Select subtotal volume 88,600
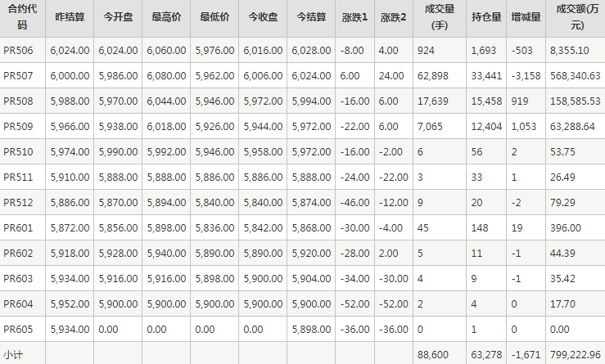605x364 pixels. pyautogui.click(x=433, y=355)
